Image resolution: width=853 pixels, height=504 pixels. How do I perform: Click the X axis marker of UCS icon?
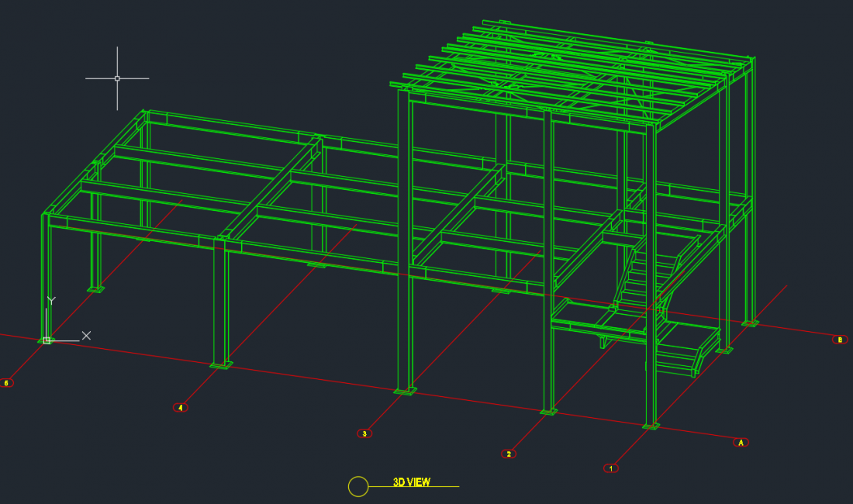[86, 335]
